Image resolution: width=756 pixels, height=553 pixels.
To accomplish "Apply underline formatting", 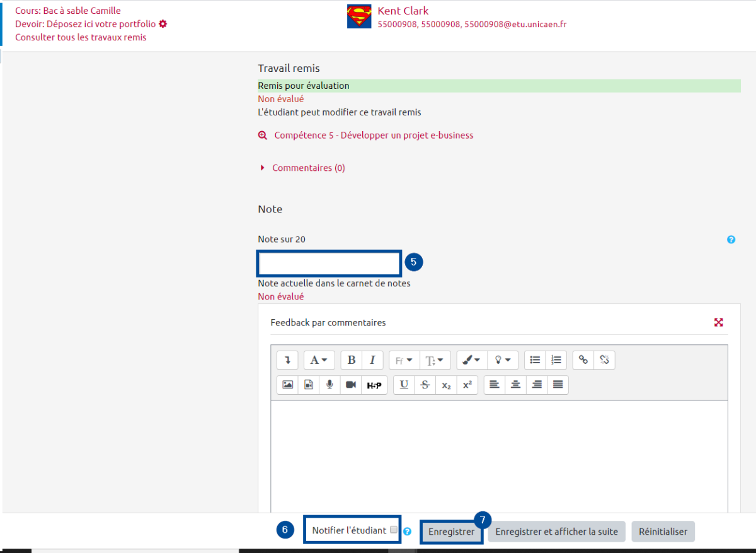I will [404, 385].
